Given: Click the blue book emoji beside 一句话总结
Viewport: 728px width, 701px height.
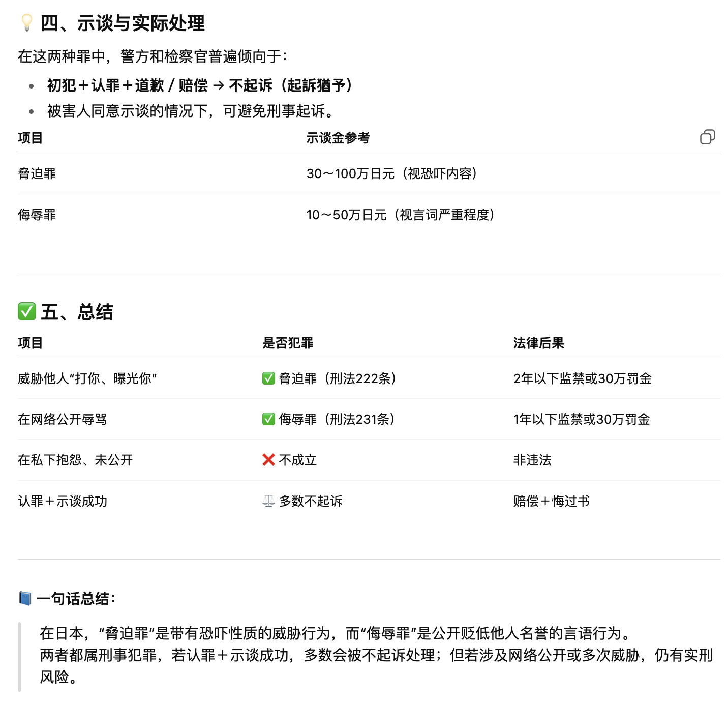Looking at the screenshot, I should click(x=25, y=598).
